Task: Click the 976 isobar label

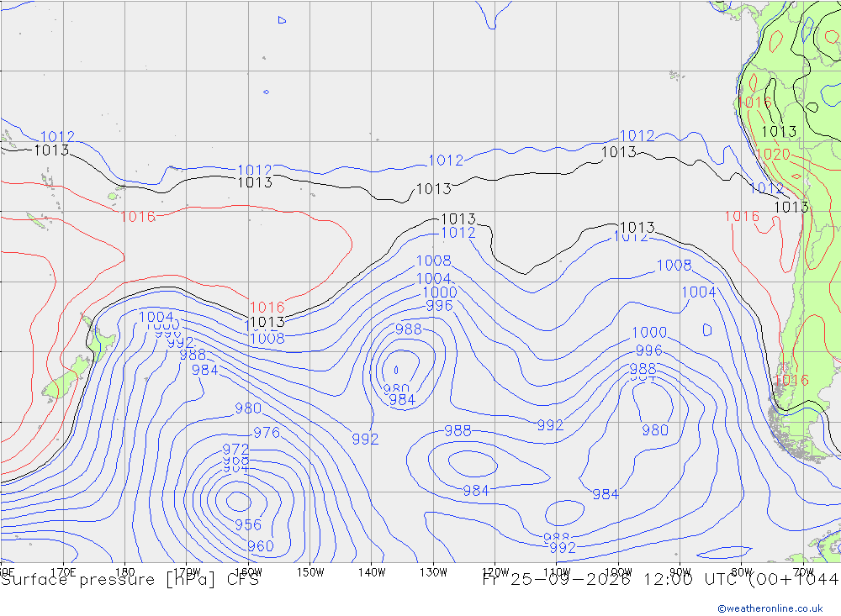Action: (x=267, y=432)
